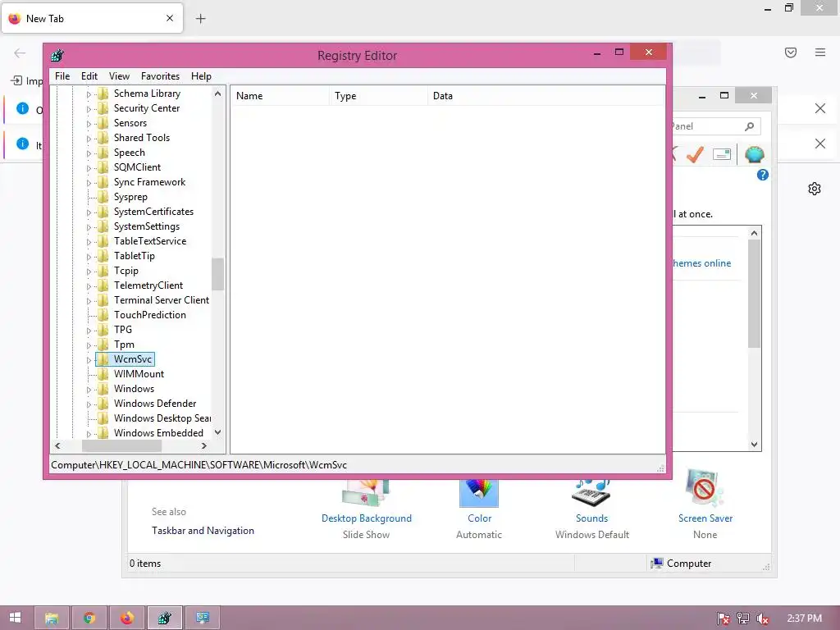Expand the Windows key
Image resolution: width=840 pixels, height=630 pixels.
coord(89,390)
